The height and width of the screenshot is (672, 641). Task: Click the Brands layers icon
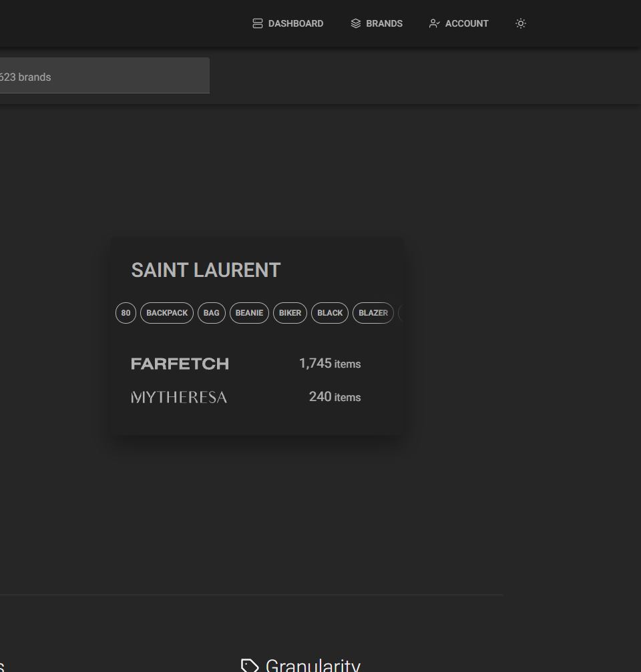[x=356, y=23]
